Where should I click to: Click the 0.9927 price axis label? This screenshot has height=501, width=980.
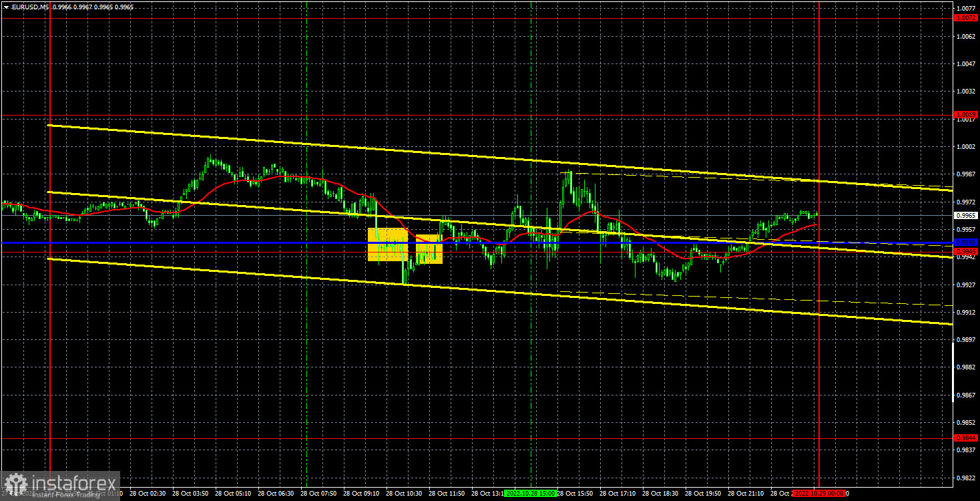click(966, 285)
